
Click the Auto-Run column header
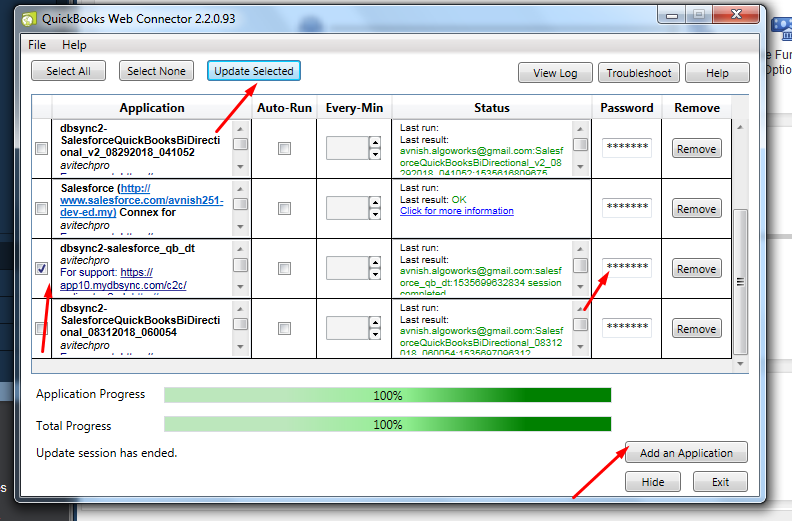pos(284,108)
